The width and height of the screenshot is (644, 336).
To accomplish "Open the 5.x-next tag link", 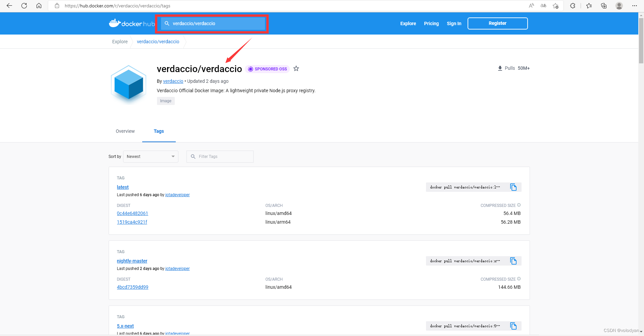I will pyautogui.click(x=125, y=326).
